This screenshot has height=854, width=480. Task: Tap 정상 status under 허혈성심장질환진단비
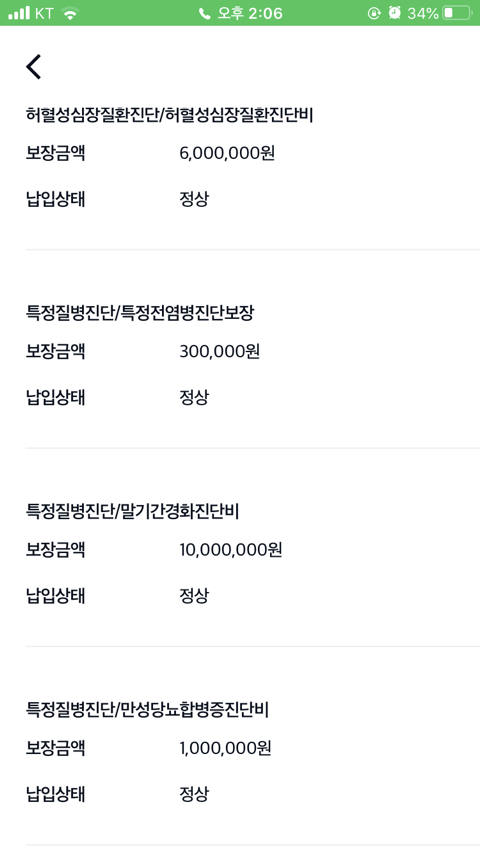(194, 199)
